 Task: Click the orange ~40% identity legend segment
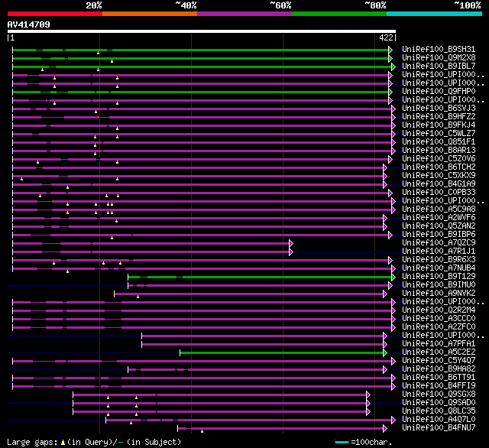coord(150,14)
